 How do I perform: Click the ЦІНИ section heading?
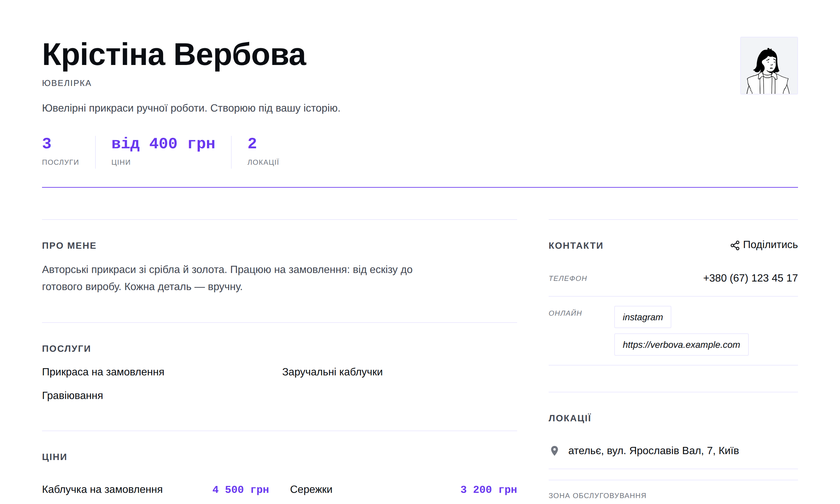[x=54, y=457]
